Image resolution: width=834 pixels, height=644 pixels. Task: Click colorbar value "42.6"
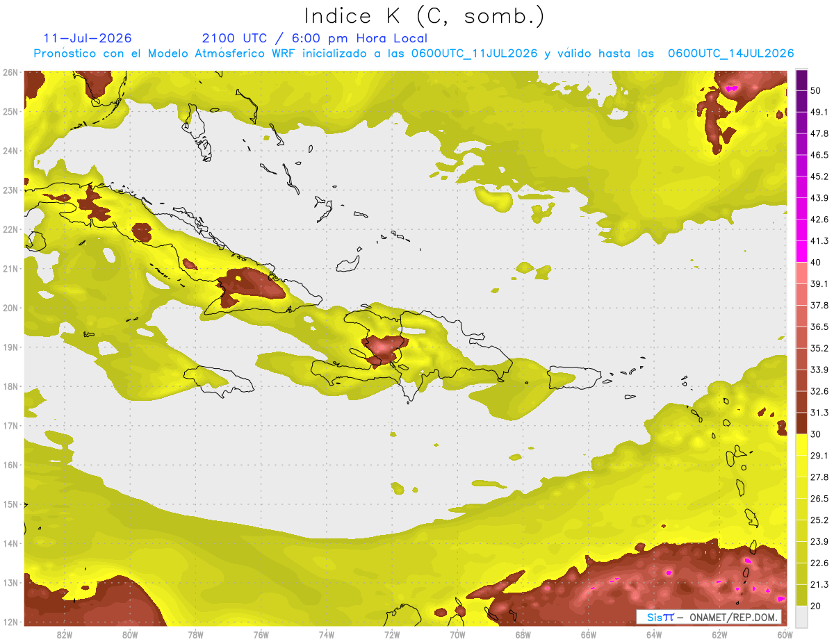point(819,220)
